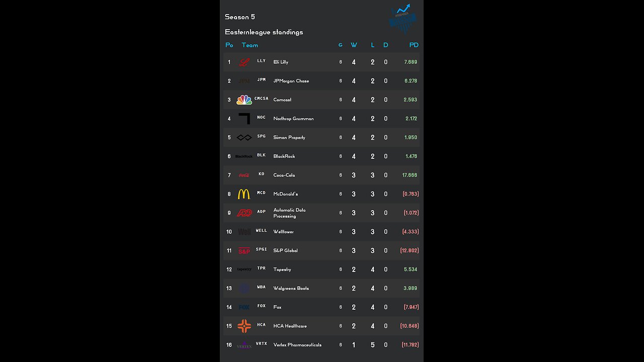
Task: Sort by the W column header
Action: (x=354, y=45)
